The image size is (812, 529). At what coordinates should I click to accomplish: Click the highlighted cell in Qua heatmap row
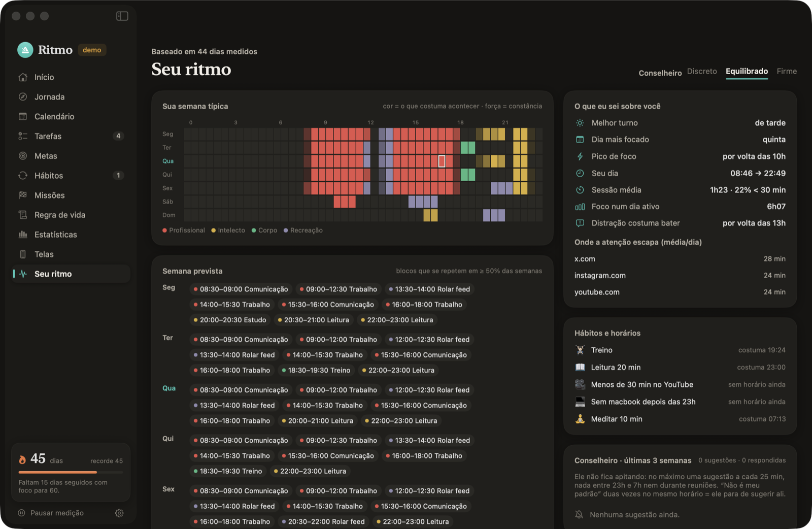pos(442,161)
